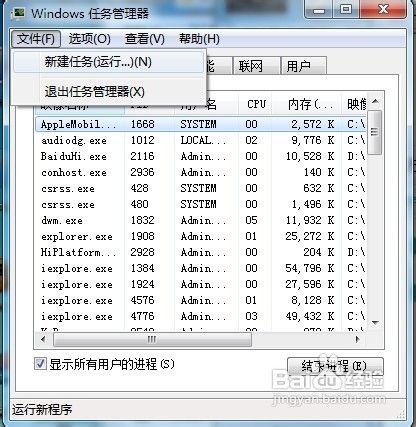Click the 结束进程(E) button
416x427 pixels.
[x=335, y=367]
